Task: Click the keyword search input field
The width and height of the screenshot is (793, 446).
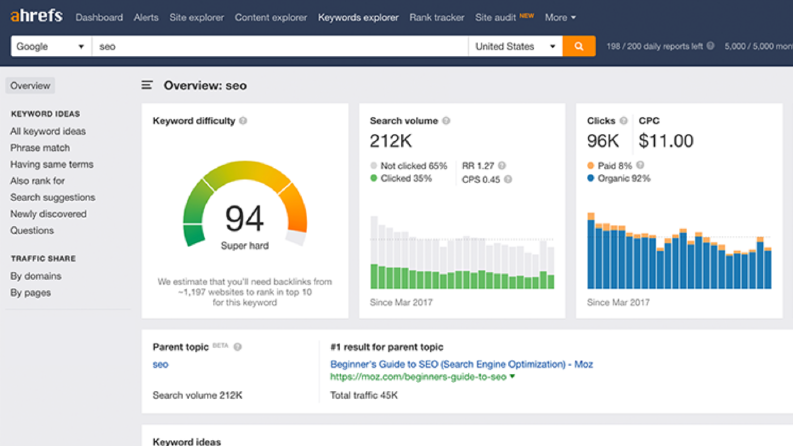Action: [280, 46]
